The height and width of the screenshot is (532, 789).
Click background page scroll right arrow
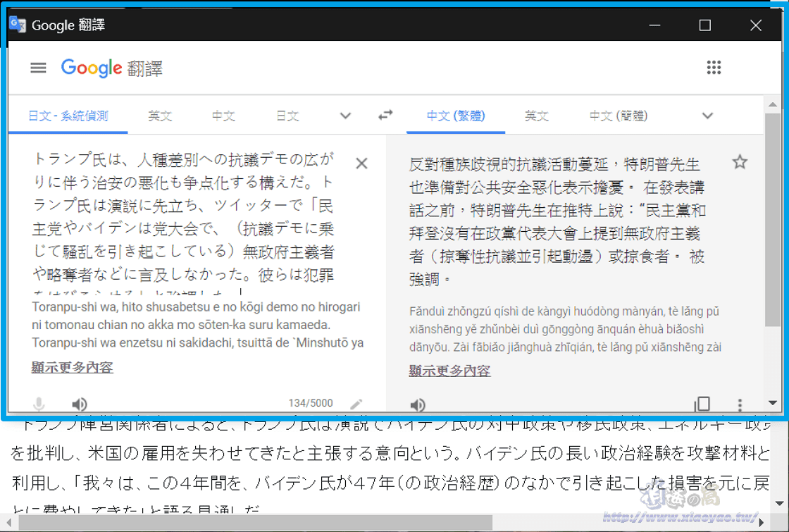pos(762,522)
